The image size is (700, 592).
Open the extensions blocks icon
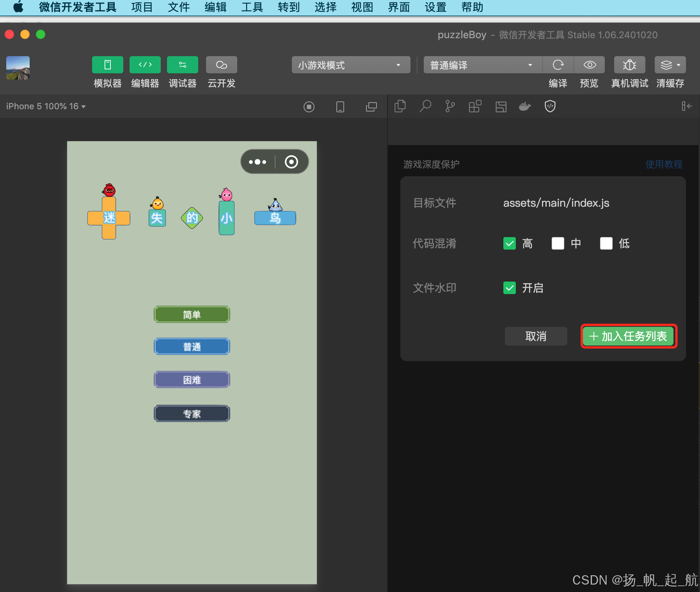(475, 106)
